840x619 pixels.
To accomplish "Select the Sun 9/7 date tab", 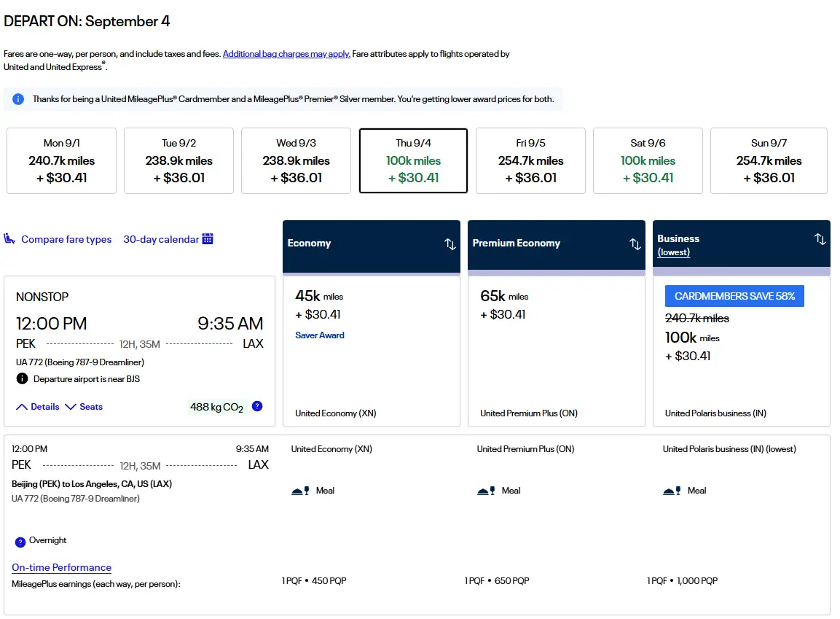I will click(x=769, y=161).
